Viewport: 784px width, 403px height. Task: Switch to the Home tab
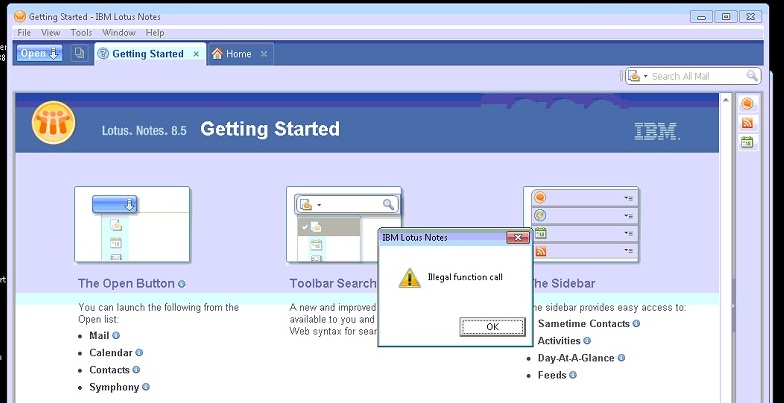click(238, 54)
